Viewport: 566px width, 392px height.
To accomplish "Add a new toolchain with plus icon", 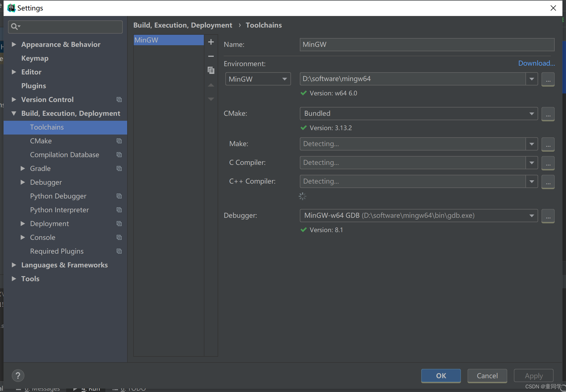I will click(x=211, y=42).
